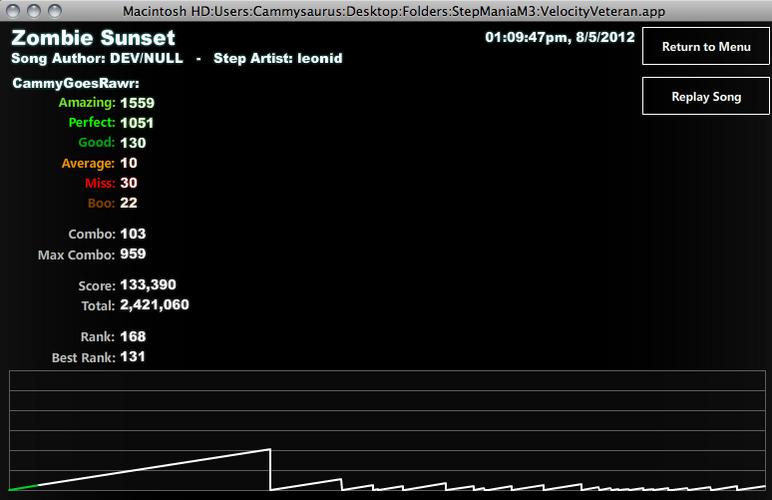The image size is (772, 500).
Task: Click the Miss count value 30
Action: (129, 183)
